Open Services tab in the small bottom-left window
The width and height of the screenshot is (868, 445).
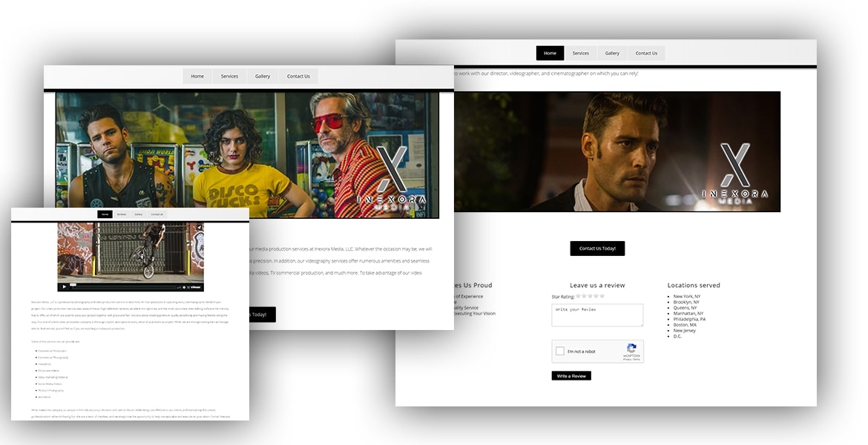pos(121,214)
